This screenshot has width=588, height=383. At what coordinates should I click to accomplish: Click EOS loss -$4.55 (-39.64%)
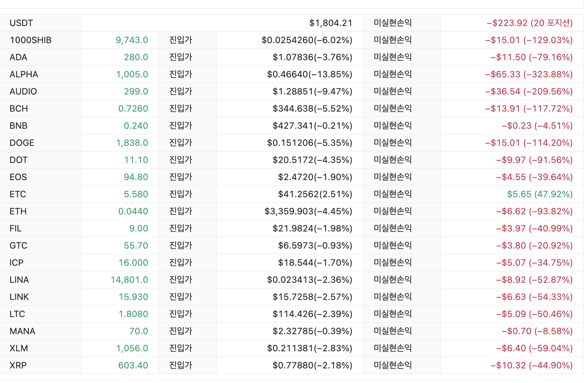click(x=534, y=177)
